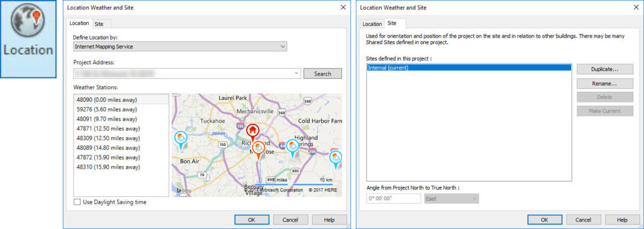Select weather station 48309 (12.50 miles away)
Image resolution: width=644 pixels, height=229 pixels.
pyautogui.click(x=121, y=138)
